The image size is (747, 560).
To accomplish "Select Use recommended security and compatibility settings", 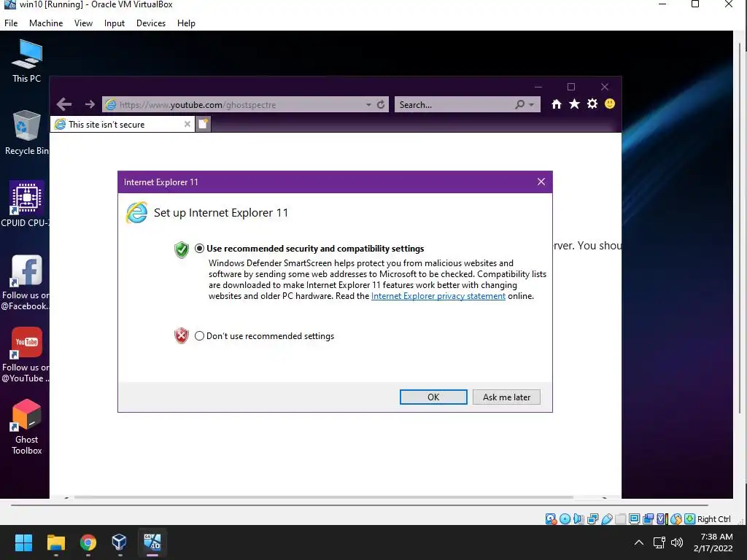I will (199, 249).
